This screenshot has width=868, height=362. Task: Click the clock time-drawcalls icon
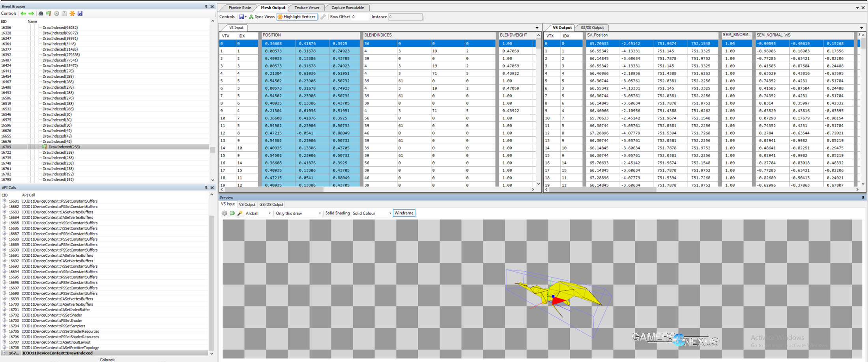pos(56,13)
